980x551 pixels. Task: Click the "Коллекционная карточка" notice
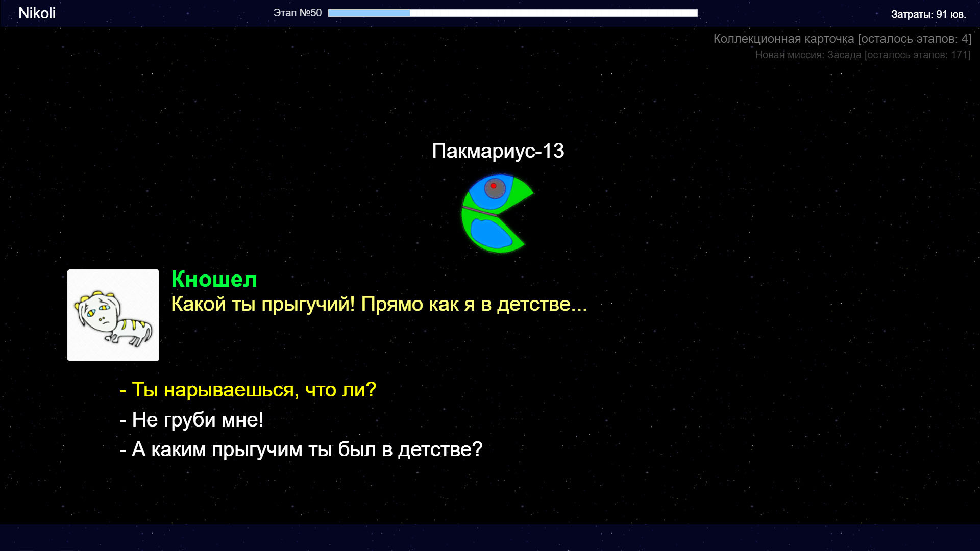click(842, 39)
